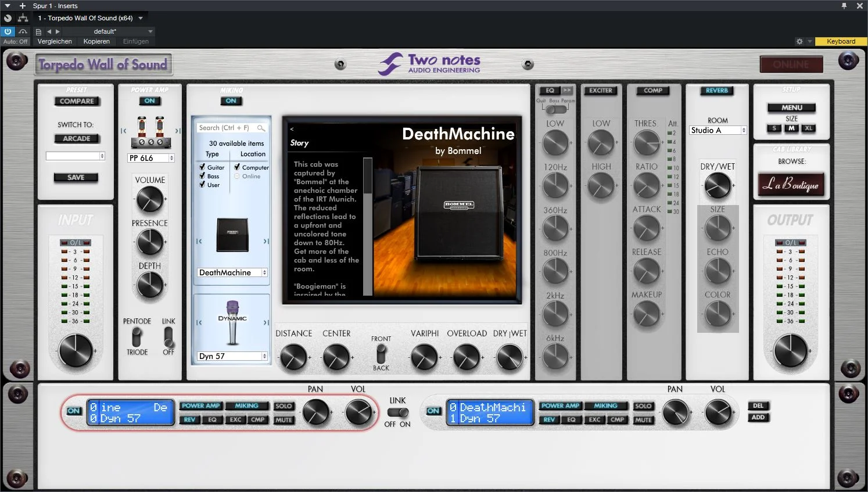Screen dimensions: 868x492
Task: Click the pin window icon
Action: 844,6
